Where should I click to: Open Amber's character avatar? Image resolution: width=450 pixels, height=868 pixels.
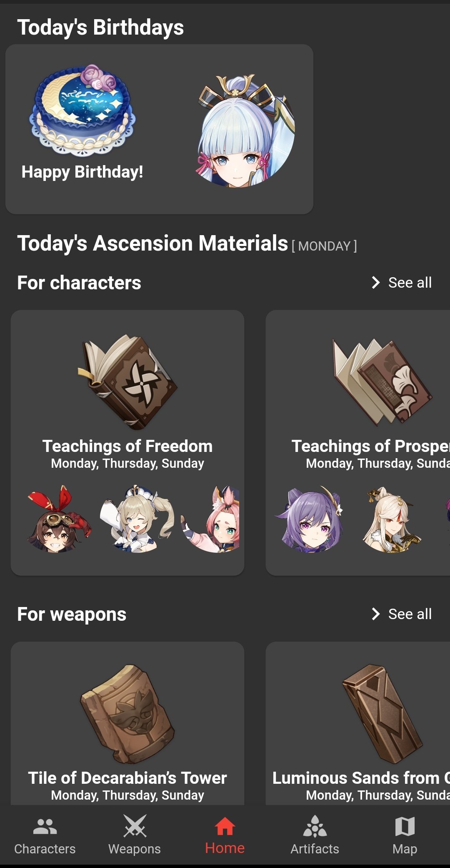pos(59,519)
